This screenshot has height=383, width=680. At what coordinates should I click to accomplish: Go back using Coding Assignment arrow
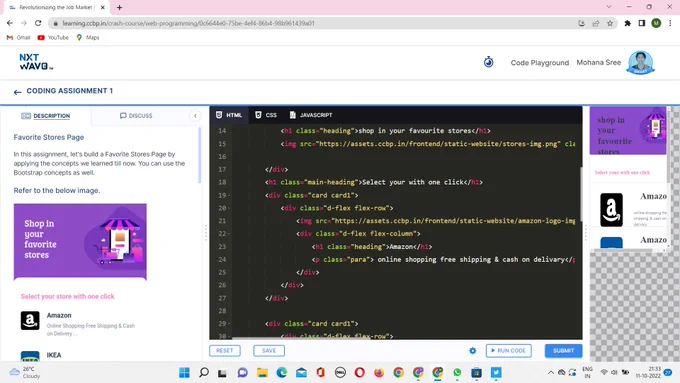[x=17, y=92]
